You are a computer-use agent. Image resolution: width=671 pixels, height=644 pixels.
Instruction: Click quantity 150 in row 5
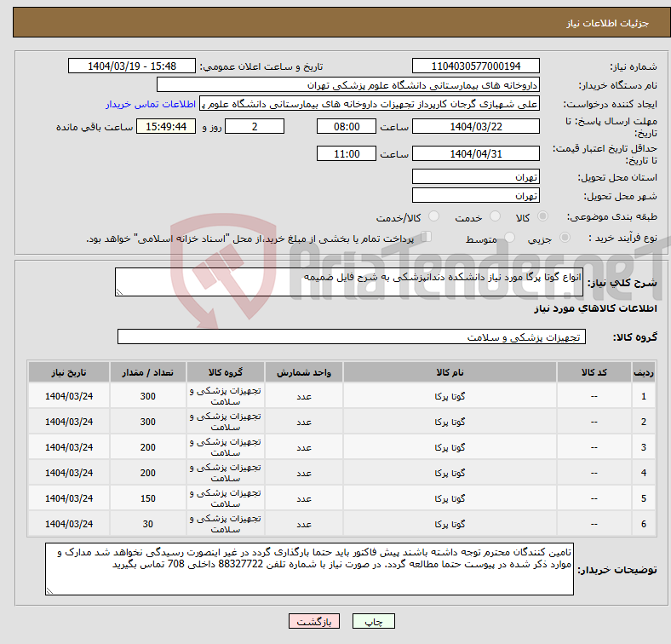click(147, 498)
